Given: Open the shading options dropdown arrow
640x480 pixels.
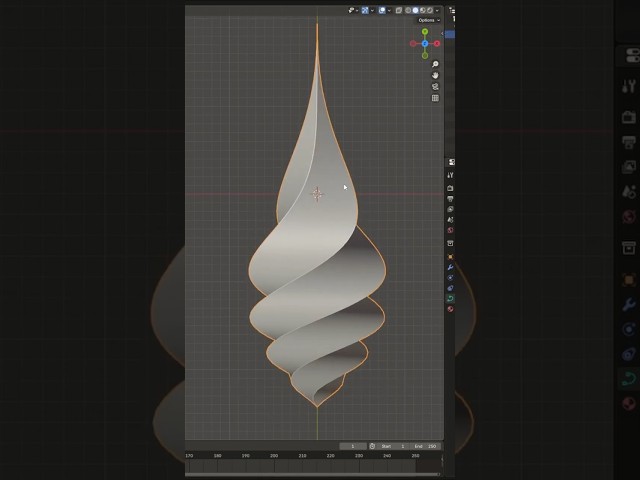Looking at the screenshot, I should (x=437, y=11).
